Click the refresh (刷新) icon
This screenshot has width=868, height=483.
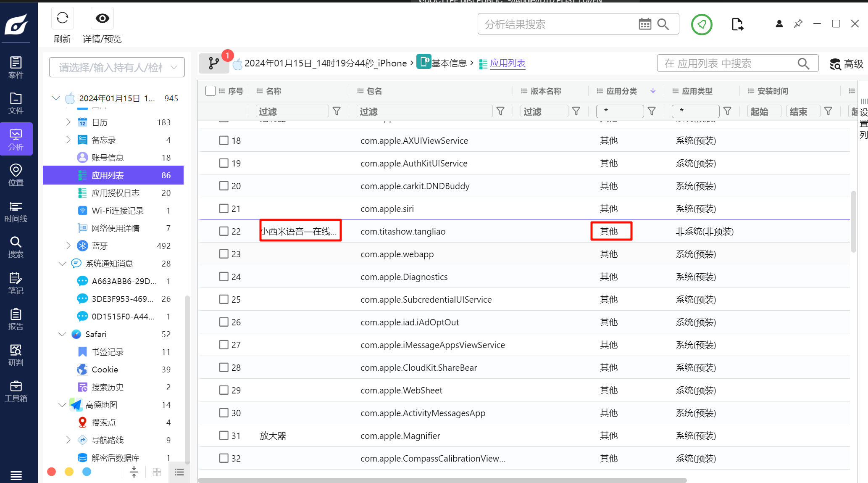62,18
